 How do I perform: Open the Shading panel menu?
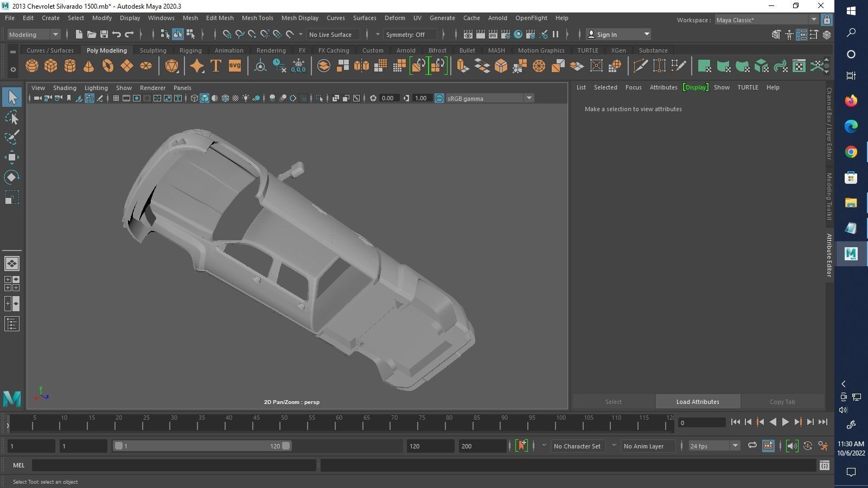click(x=65, y=87)
